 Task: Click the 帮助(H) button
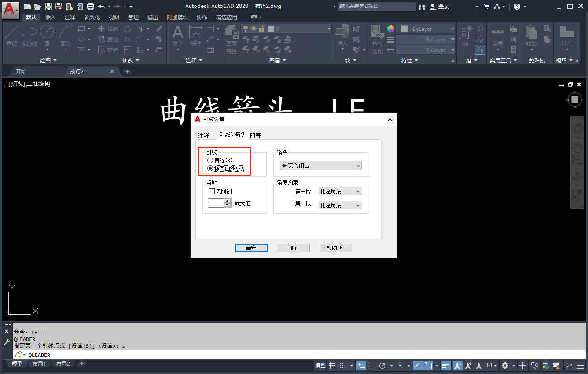pyautogui.click(x=335, y=248)
